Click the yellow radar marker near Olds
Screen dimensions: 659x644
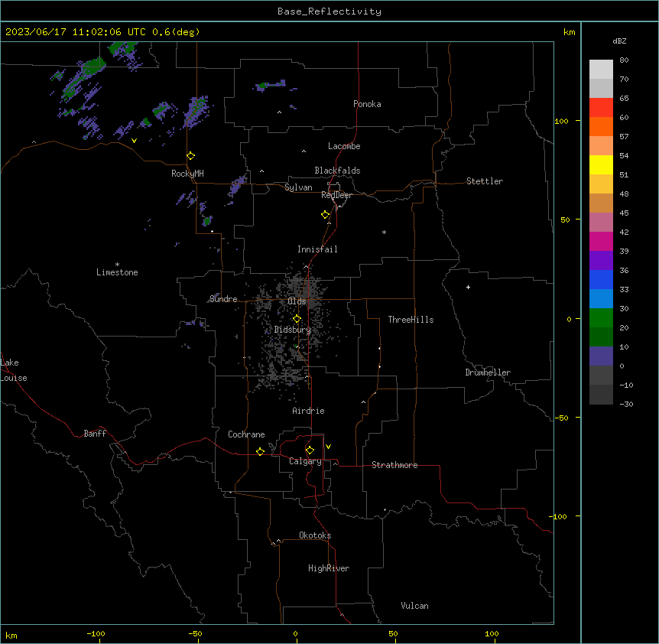pos(297,319)
